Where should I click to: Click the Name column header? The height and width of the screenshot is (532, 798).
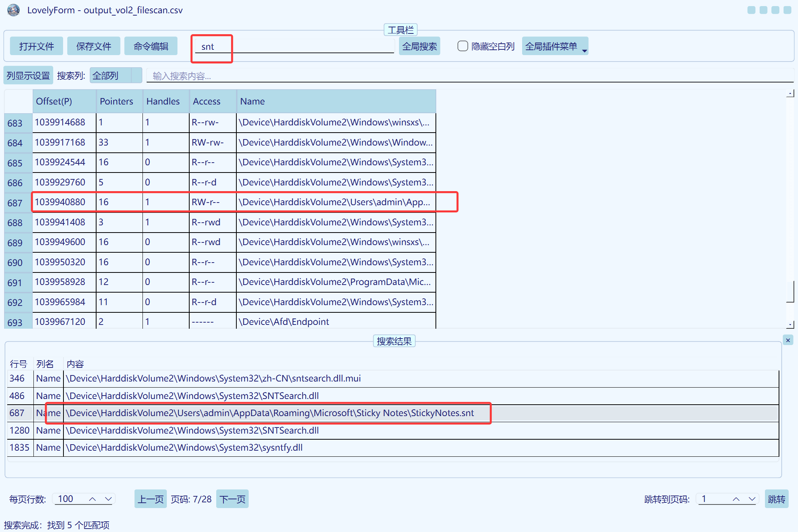(336, 101)
